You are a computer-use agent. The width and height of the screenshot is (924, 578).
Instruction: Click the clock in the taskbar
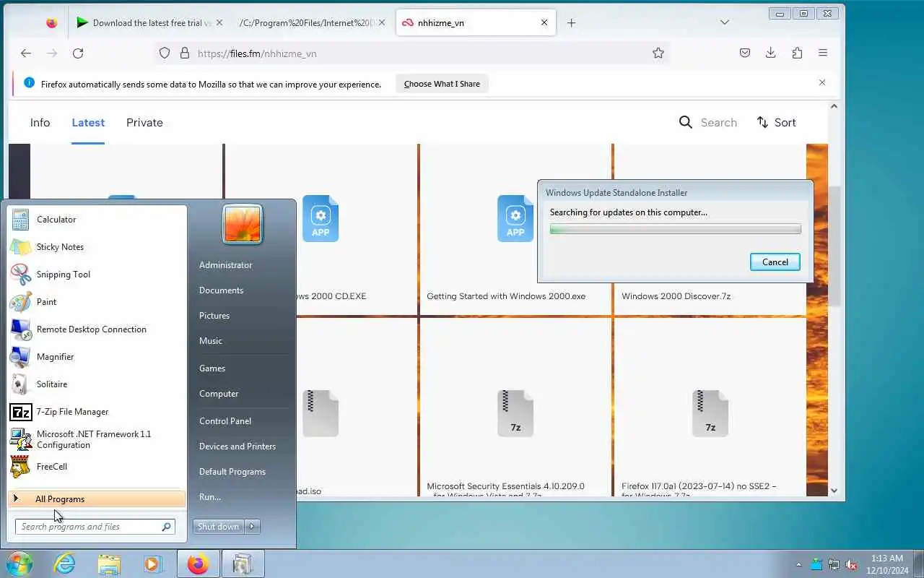(x=887, y=564)
